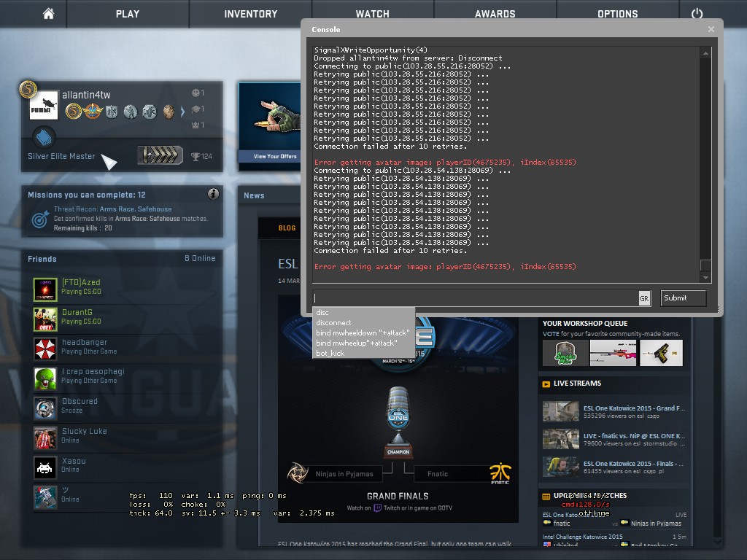747x560 pixels.
Task: Choose bind mwheeldown "+attack" suggestion
Action: tap(363, 332)
